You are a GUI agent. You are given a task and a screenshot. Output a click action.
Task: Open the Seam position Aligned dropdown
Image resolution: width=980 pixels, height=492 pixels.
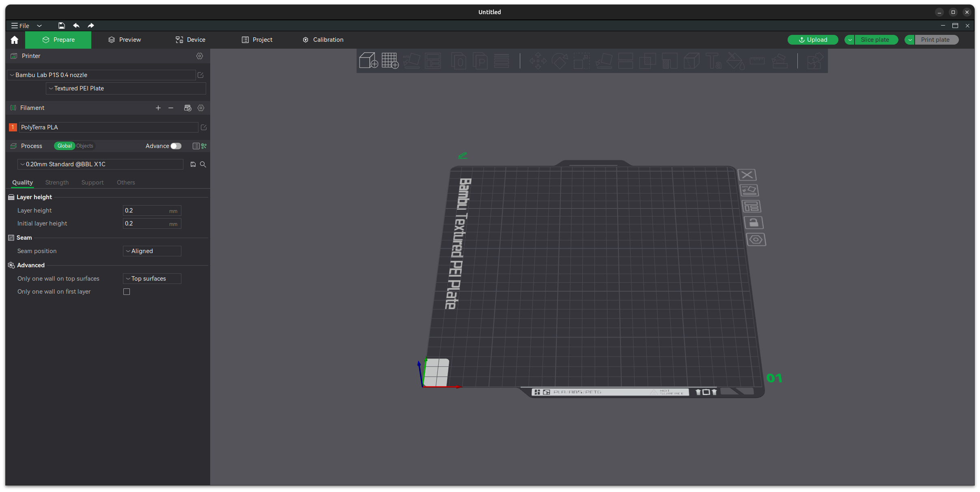click(152, 251)
